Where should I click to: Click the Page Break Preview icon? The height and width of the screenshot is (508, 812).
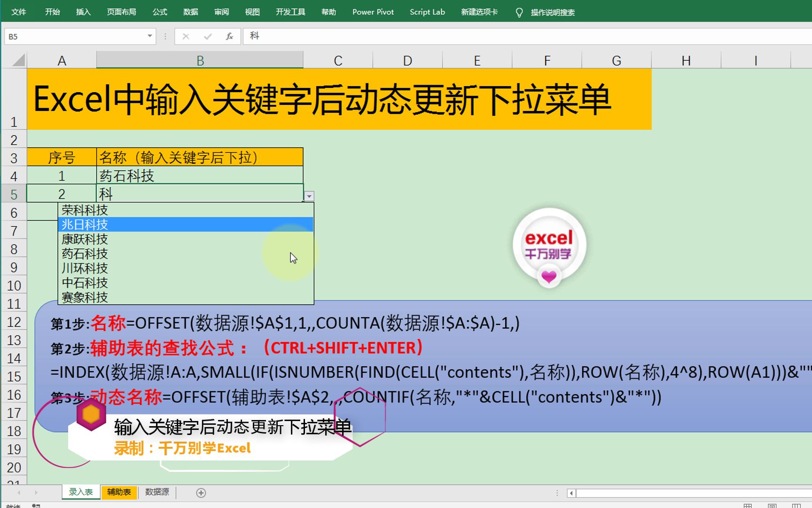tap(796, 505)
